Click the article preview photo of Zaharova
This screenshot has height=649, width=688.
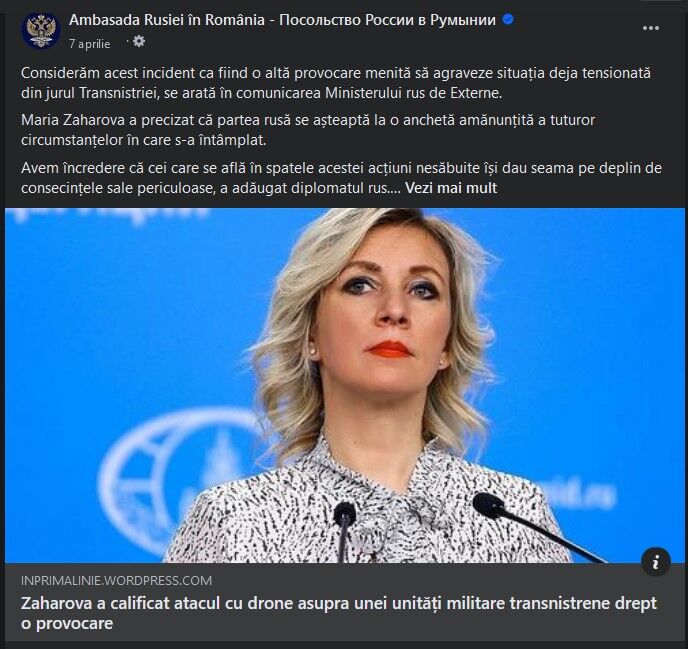coord(344,385)
